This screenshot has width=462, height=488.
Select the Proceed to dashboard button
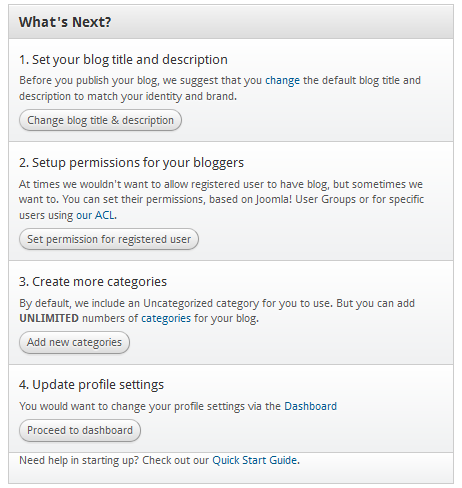pos(80,430)
